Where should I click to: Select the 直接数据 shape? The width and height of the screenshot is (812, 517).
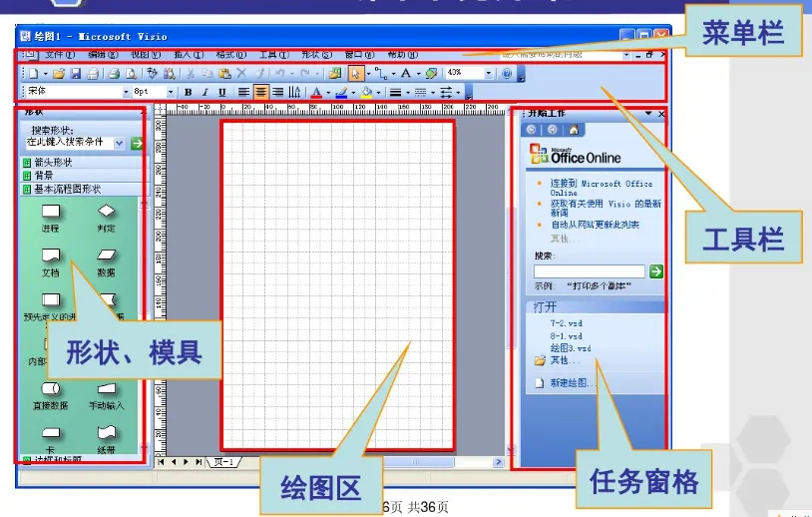pos(51,396)
